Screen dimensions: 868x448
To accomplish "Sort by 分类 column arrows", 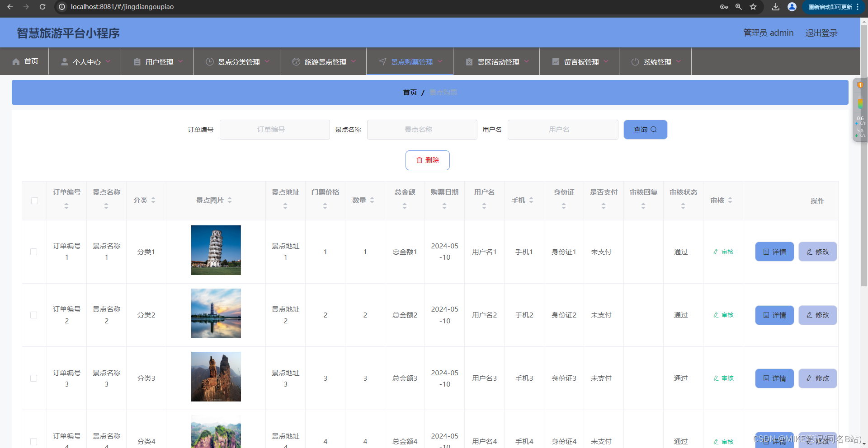I will [x=153, y=200].
